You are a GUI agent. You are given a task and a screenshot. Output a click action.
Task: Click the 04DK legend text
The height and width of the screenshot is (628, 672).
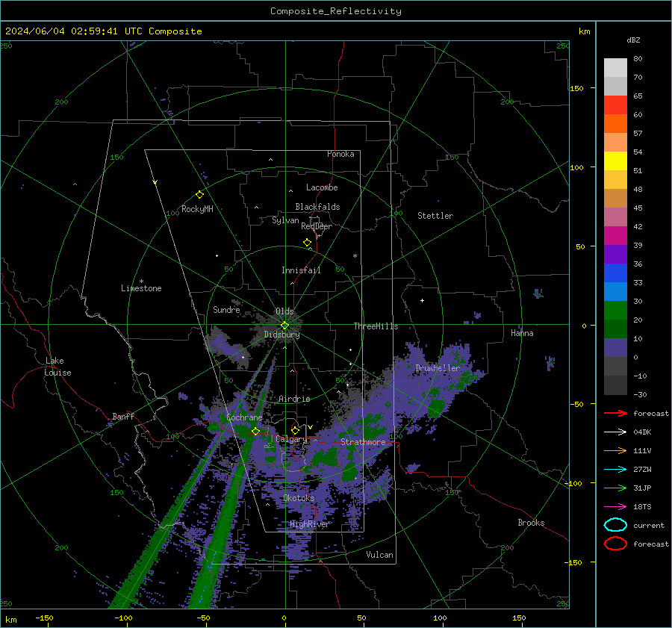point(642,432)
